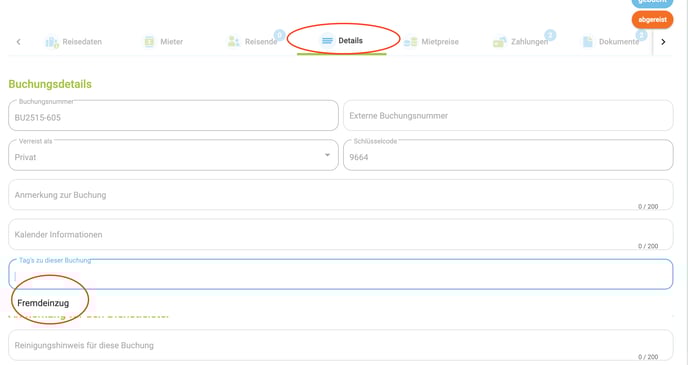
Task: Click the orange abgereist status button
Action: [652, 20]
